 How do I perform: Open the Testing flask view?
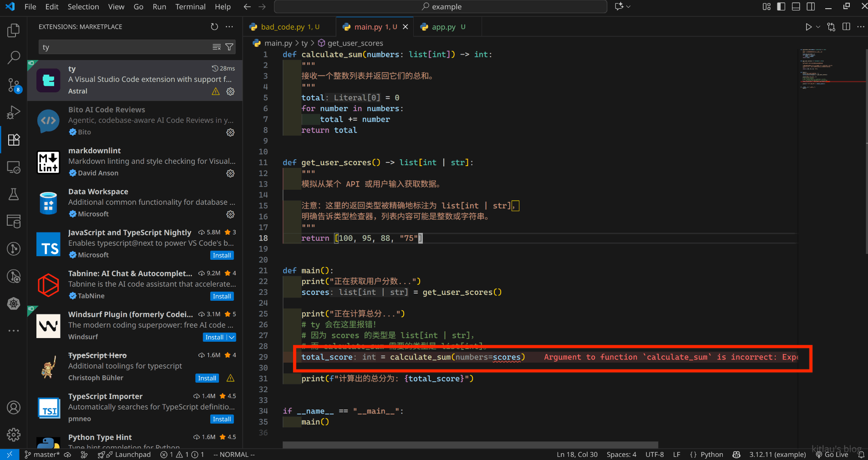14,194
